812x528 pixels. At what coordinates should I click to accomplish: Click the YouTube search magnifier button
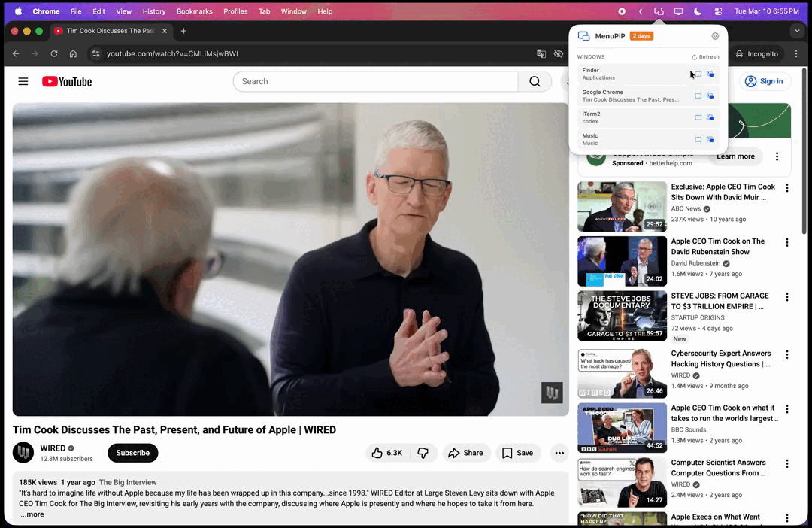pyautogui.click(x=535, y=81)
